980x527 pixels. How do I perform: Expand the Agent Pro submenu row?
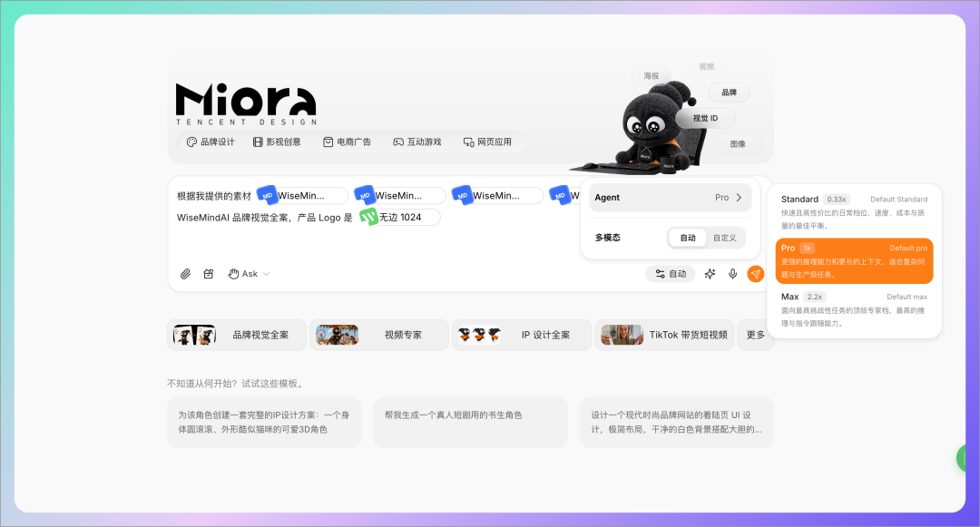(670, 198)
